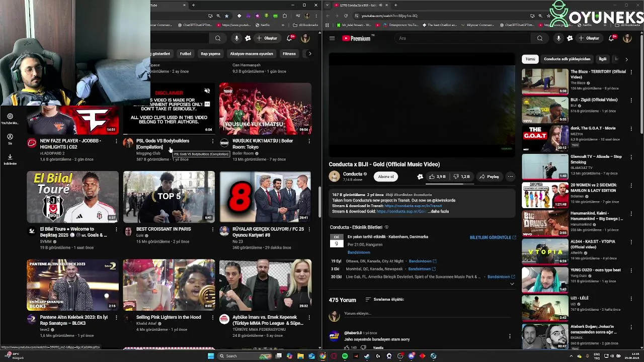Open options for haber3.0 comment

click(509, 336)
